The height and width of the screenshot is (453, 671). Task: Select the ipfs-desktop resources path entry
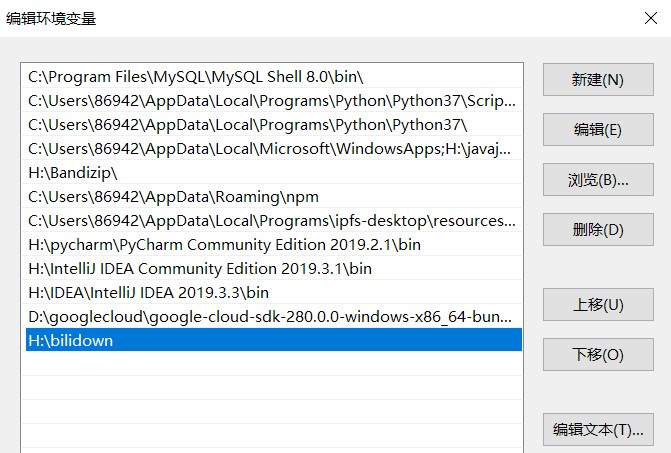(274, 221)
